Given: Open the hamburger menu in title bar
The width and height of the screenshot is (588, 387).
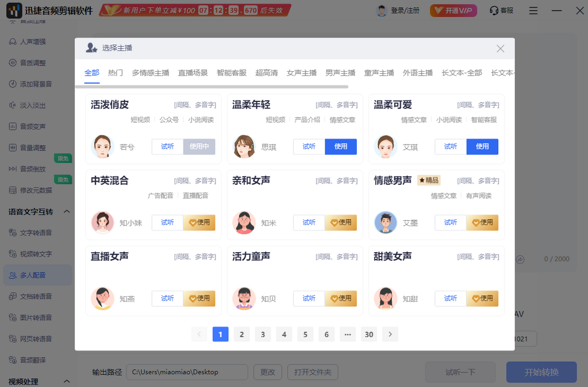Looking at the screenshot, I should (x=534, y=10).
